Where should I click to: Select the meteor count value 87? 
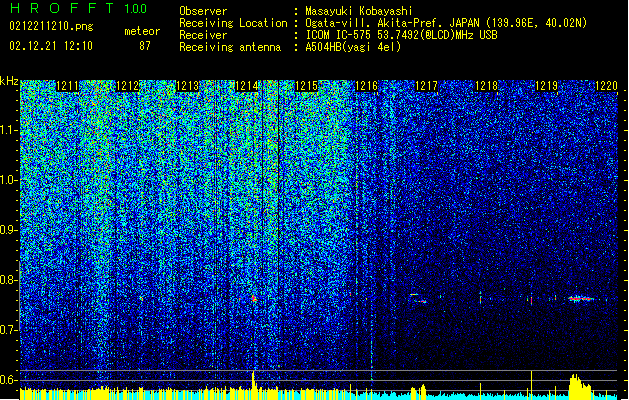tap(145, 46)
